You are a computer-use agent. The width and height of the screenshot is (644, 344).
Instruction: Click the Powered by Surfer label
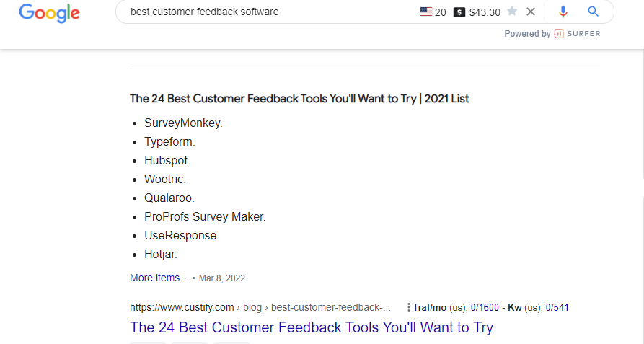pos(552,34)
